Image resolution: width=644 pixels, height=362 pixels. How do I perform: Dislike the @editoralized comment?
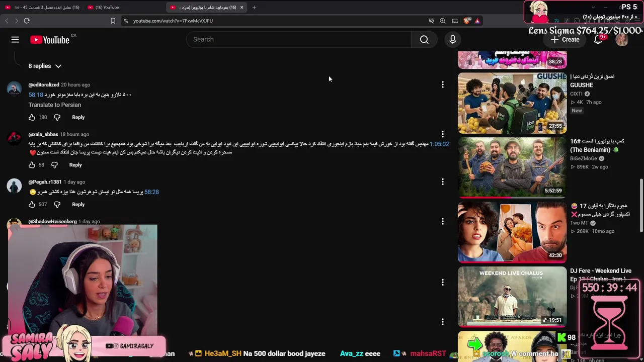click(x=57, y=117)
